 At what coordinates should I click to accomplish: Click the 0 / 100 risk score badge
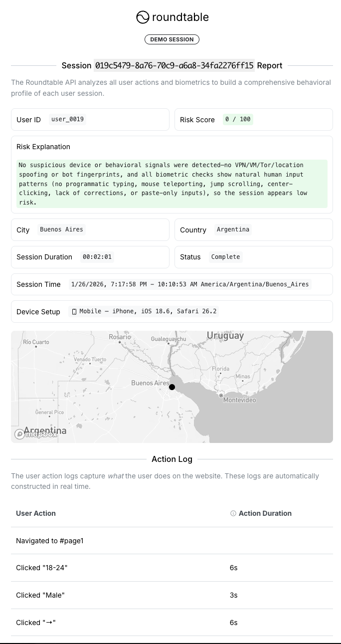pos(238,120)
